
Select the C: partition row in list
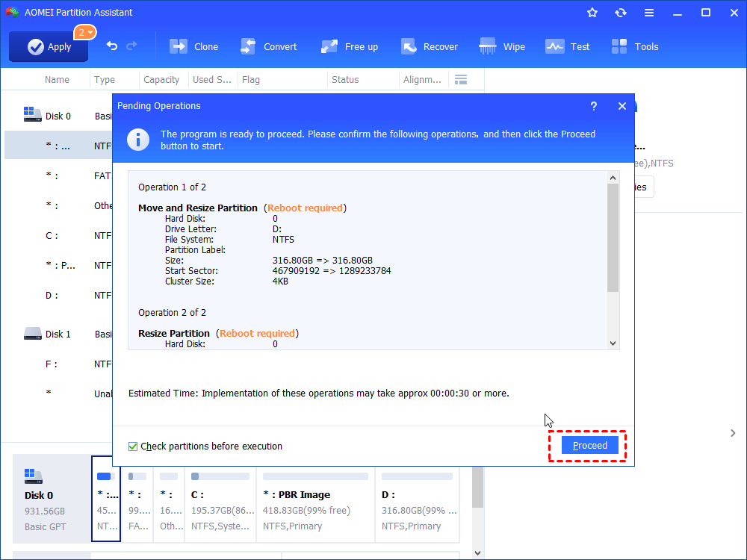58,236
